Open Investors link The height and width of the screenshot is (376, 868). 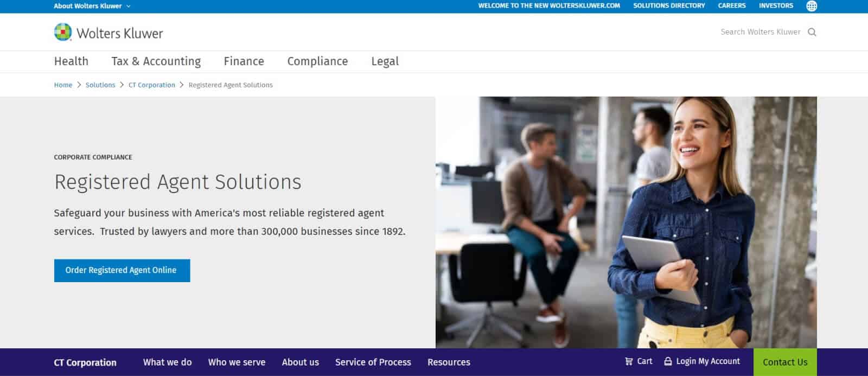point(776,5)
